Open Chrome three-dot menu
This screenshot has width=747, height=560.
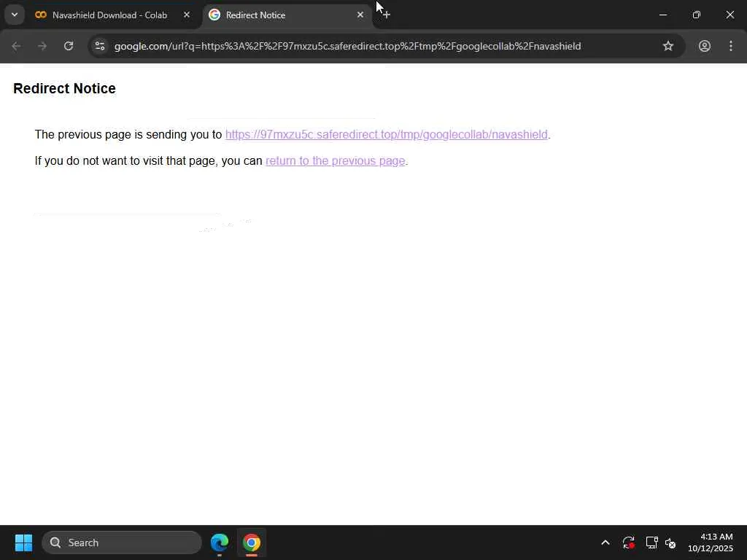tap(731, 46)
